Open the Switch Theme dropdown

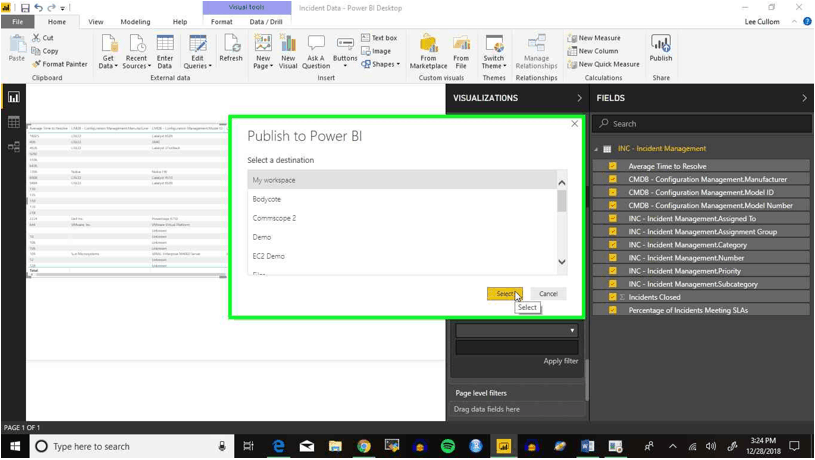pyautogui.click(x=494, y=51)
